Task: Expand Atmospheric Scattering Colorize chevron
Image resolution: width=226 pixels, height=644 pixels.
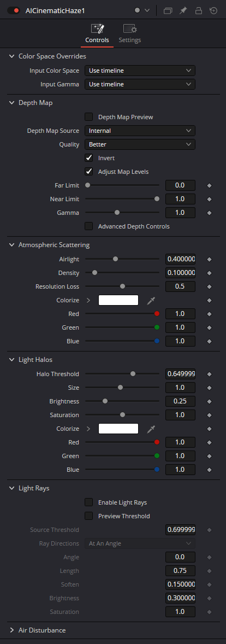Action: (88, 300)
